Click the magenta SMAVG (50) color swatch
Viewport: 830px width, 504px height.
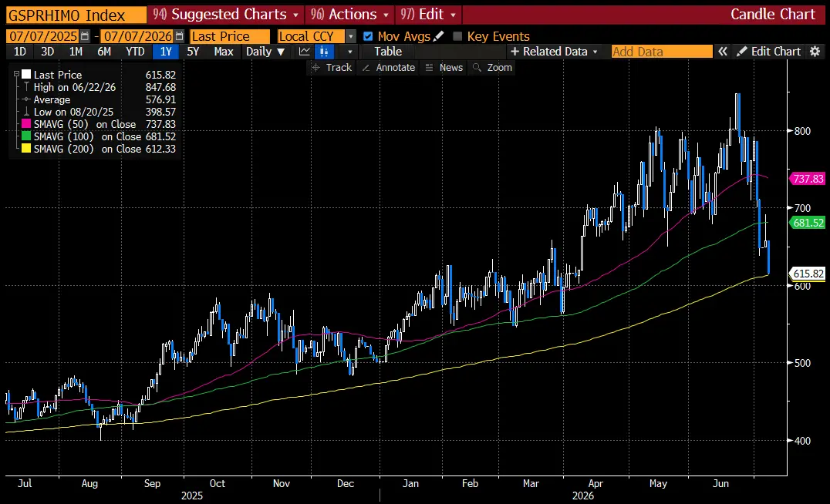pyautogui.click(x=26, y=124)
